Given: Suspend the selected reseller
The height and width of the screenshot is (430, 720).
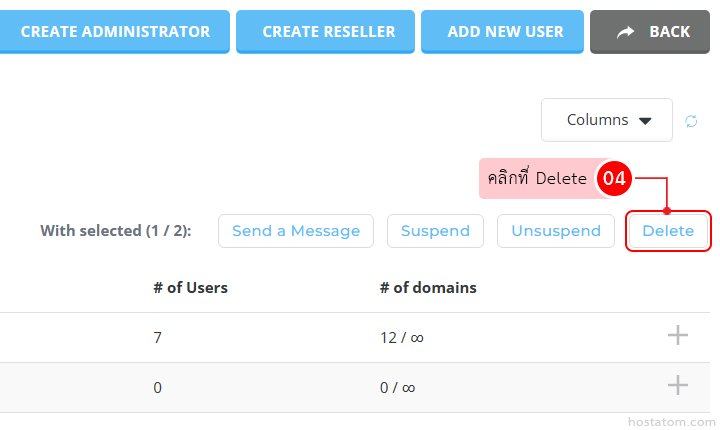Looking at the screenshot, I should (435, 231).
